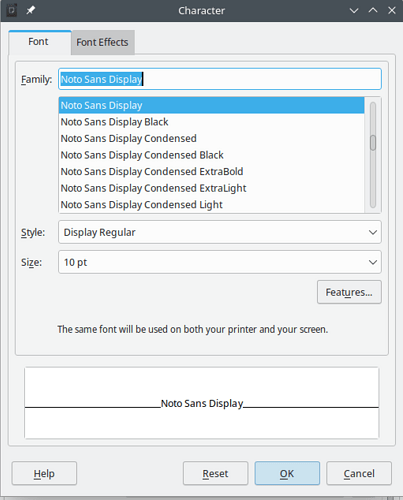Image resolution: width=403 pixels, height=500 pixels.
Task: Click the Help button
Action: point(44,473)
